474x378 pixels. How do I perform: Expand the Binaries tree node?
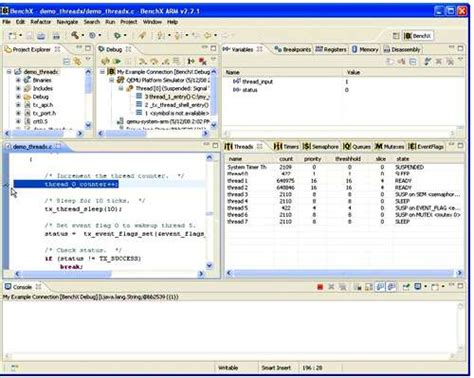click(18, 80)
